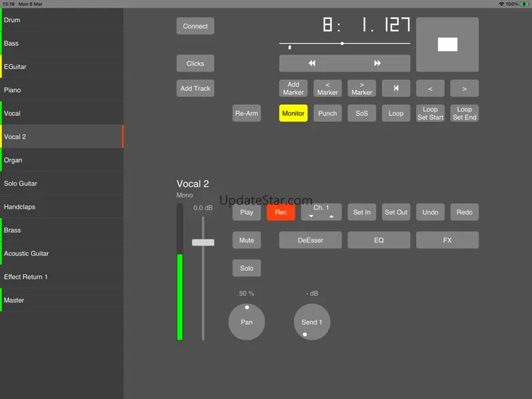Decrease the channel with the Ch. 1 down arrow

311,216
